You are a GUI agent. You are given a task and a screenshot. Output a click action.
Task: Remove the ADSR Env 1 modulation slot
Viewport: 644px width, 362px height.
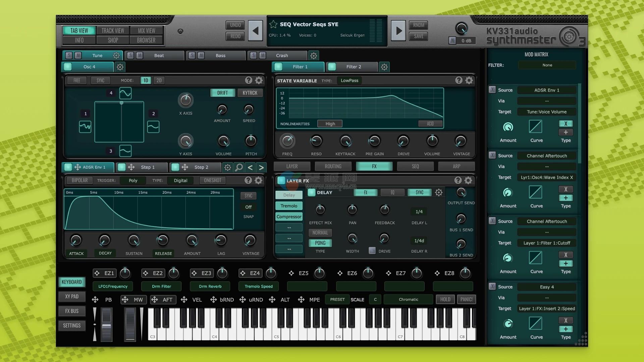pyautogui.click(x=492, y=90)
